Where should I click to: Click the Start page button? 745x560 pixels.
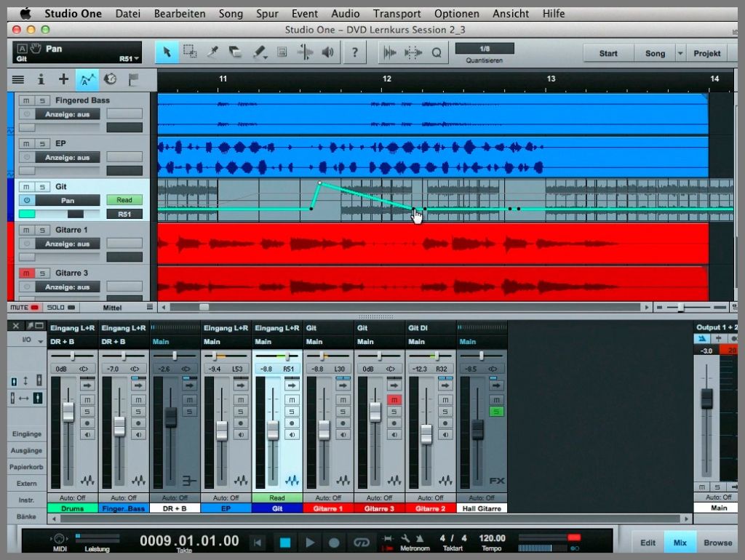point(608,53)
